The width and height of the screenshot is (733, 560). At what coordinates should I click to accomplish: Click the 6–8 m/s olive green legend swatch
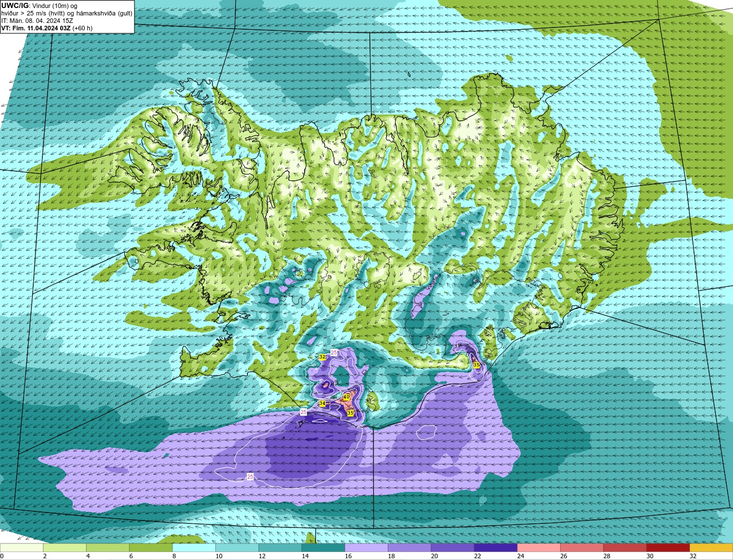pos(151,548)
